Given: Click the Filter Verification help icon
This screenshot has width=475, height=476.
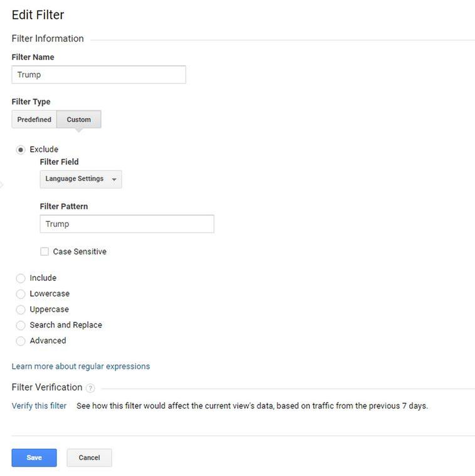Looking at the screenshot, I should (90, 388).
